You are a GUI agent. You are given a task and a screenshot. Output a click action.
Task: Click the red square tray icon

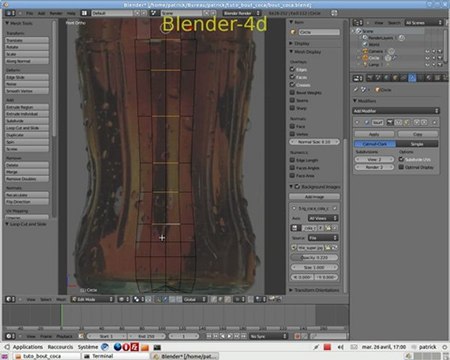(327, 347)
